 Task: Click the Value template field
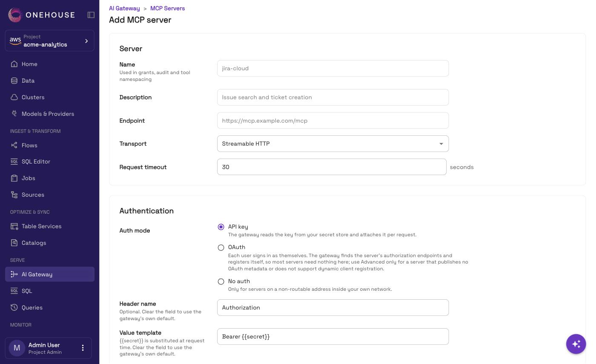click(x=333, y=336)
